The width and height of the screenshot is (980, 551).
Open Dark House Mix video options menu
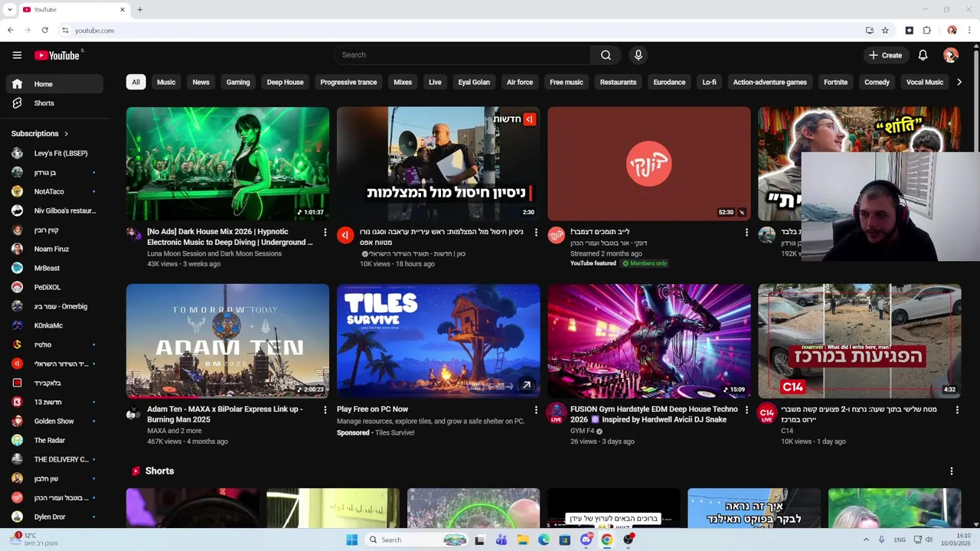325,233
